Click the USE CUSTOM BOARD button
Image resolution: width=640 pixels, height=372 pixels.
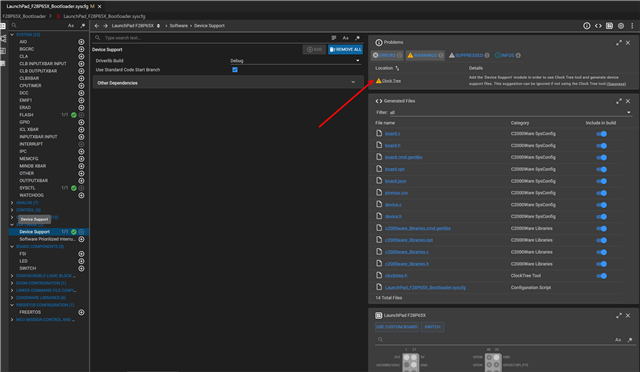click(x=397, y=327)
